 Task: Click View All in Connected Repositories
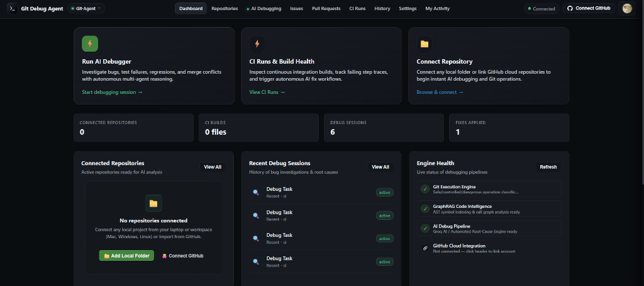click(x=213, y=167)
